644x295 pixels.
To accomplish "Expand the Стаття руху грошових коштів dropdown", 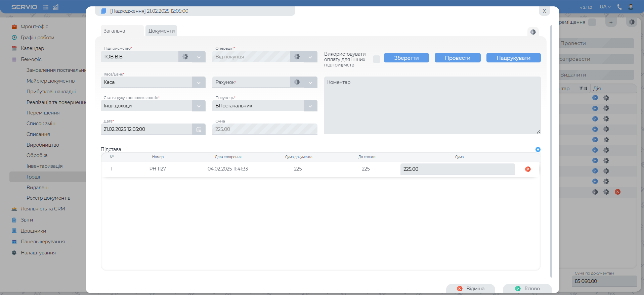I will point(199,106).
